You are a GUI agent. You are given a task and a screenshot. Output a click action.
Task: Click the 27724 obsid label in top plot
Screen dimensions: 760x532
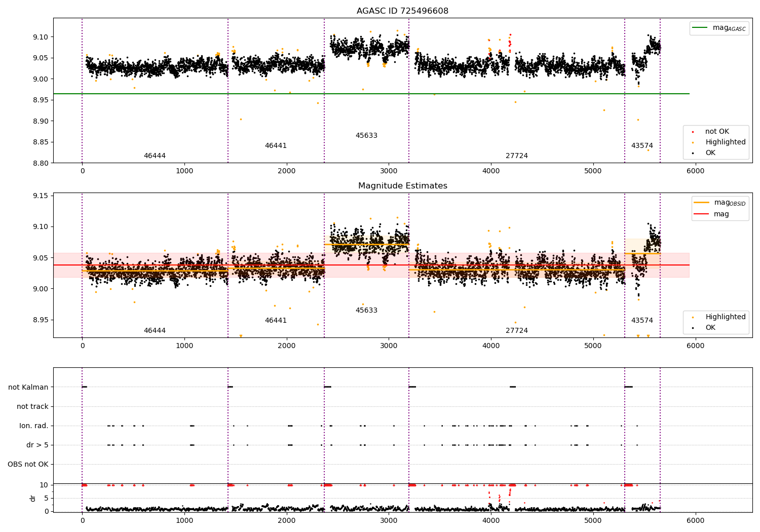(x=517, y=156)
